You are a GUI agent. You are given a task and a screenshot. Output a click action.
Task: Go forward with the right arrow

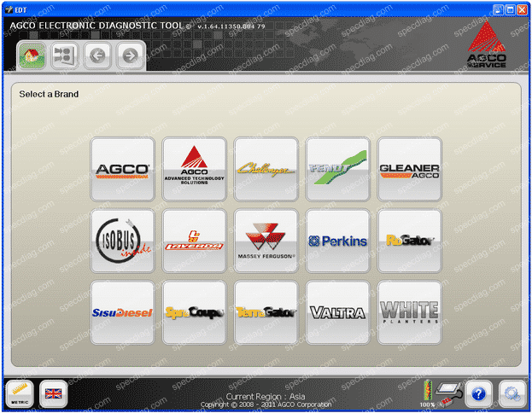click(131, 55)
